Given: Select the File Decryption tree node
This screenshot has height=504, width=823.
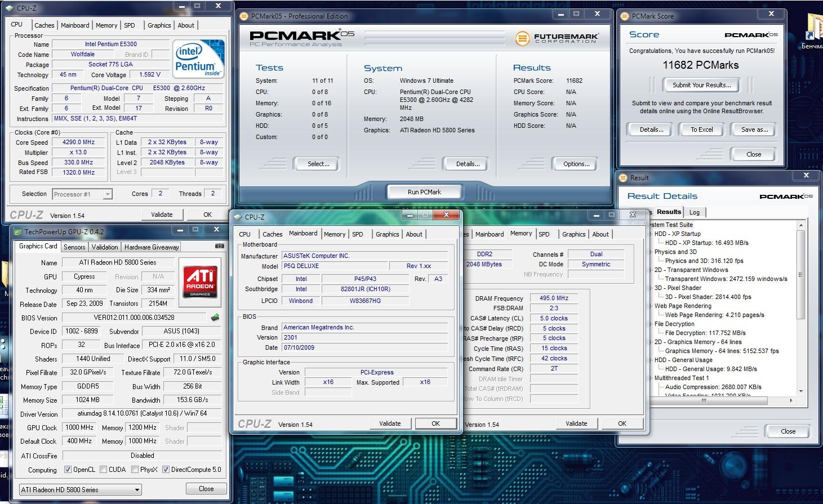Looking at the screenshot, I should [674, 324].
